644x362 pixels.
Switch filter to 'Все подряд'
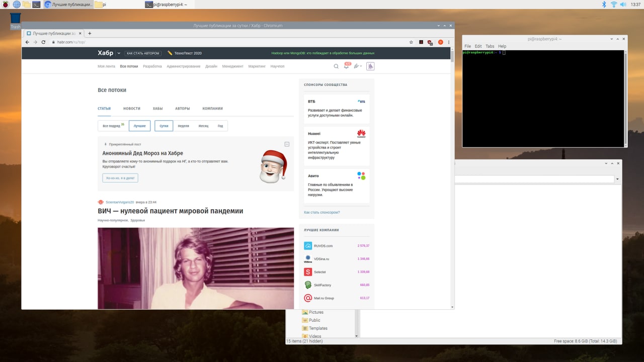[112, 126]
